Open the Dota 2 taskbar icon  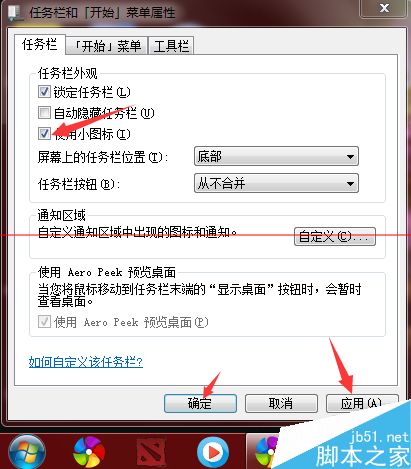[152, 453]
